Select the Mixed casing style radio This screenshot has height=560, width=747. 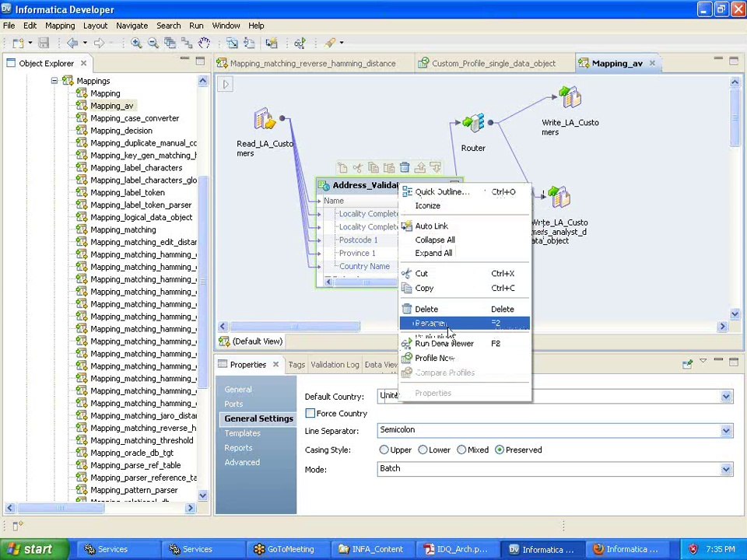coord(461,450)
